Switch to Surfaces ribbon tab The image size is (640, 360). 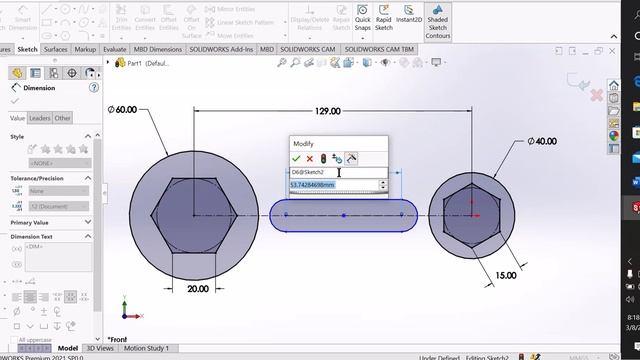[x=56, y=49]
